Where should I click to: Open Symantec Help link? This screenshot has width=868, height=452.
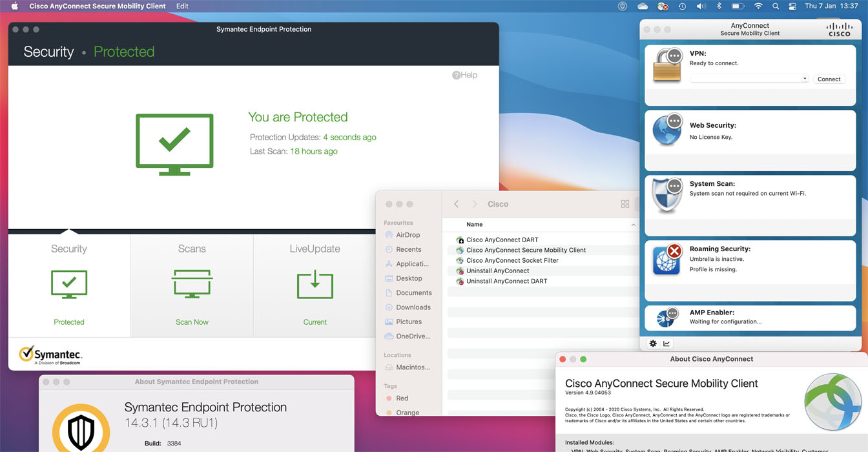click(464, 75)
